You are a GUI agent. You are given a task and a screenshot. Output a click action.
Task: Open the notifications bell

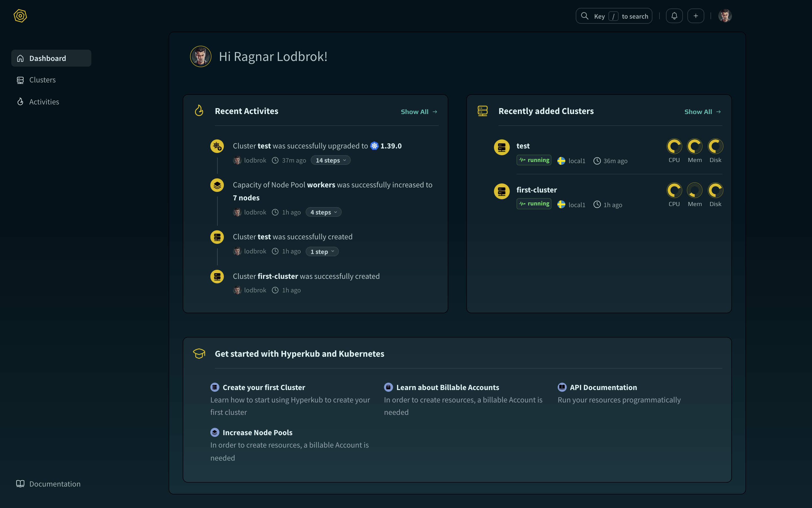tap(674, 16)
